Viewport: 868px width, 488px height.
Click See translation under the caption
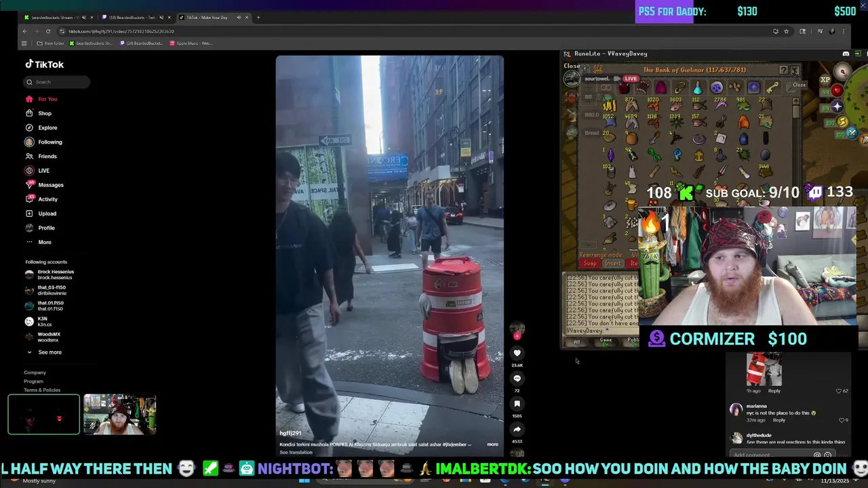[x=296, y=452]
